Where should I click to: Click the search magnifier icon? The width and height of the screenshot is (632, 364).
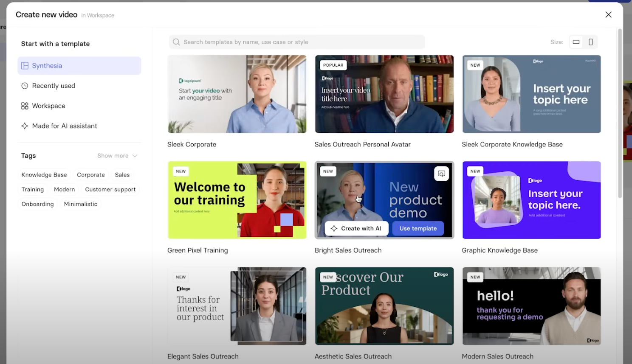click(x=176, y=42)
